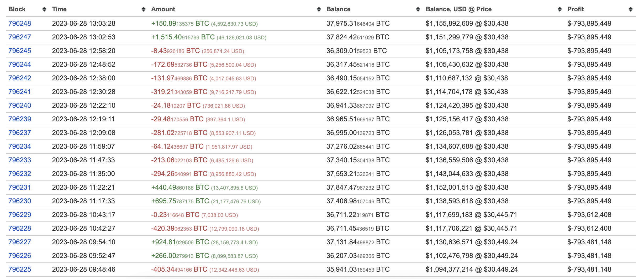Open block 796226 link

tap(20, 256)
